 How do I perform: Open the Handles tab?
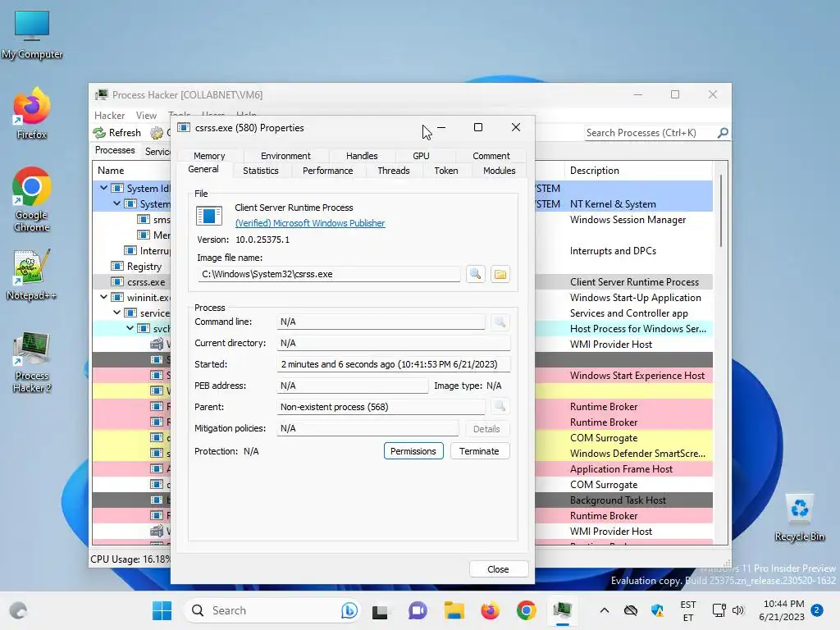pyautogui.click(x=362, y=156)
